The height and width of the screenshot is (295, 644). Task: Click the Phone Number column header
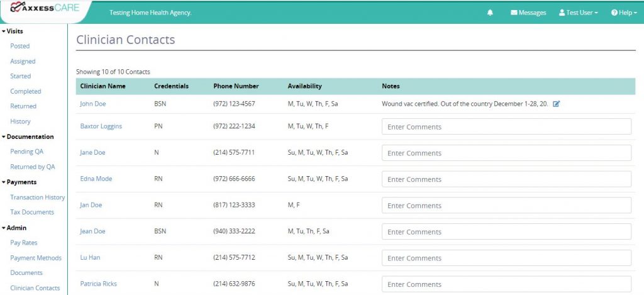tap(236, 86)
